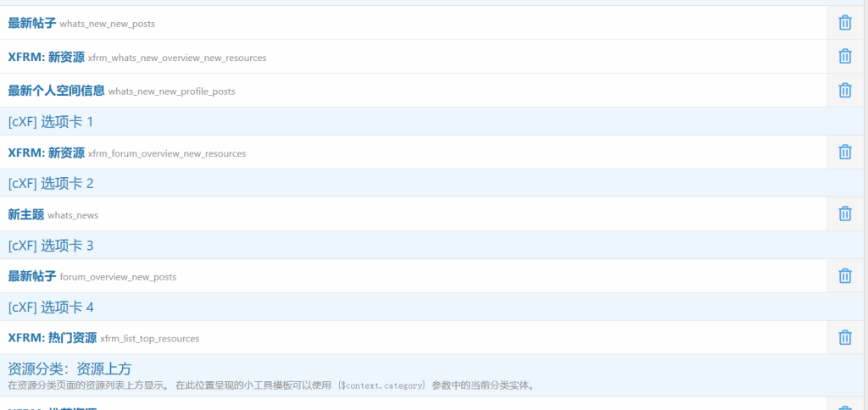Click the 资源分类：资源上方 position heading

pyautogui.click(x=70, y=368)
